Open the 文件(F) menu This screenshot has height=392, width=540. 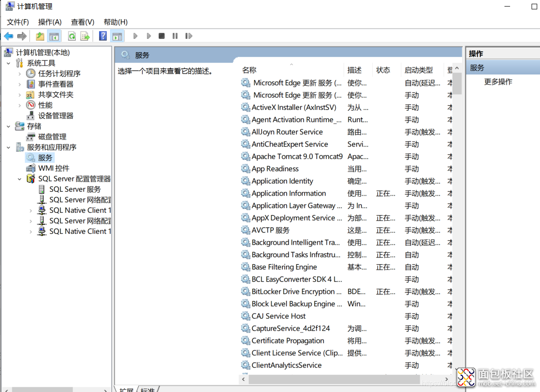[x=18, y=22]
